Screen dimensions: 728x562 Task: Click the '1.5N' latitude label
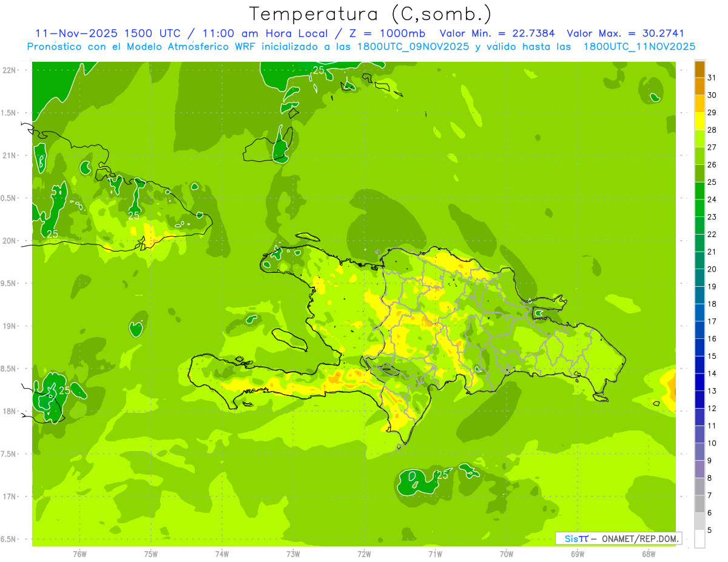tap(9, 113)
